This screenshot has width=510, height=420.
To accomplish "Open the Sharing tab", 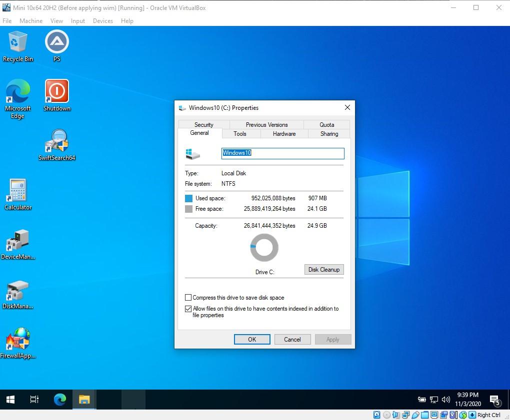I will point(329,134).
